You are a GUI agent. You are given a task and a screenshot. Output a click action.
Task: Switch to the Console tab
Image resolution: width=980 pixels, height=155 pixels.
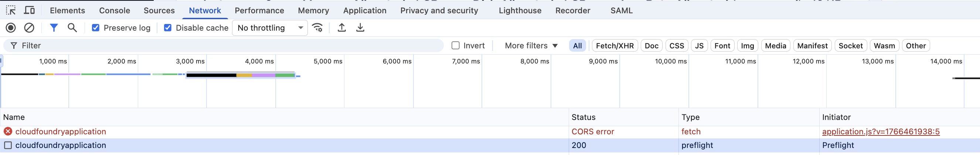pyautogui.click(x=115, y=10)
